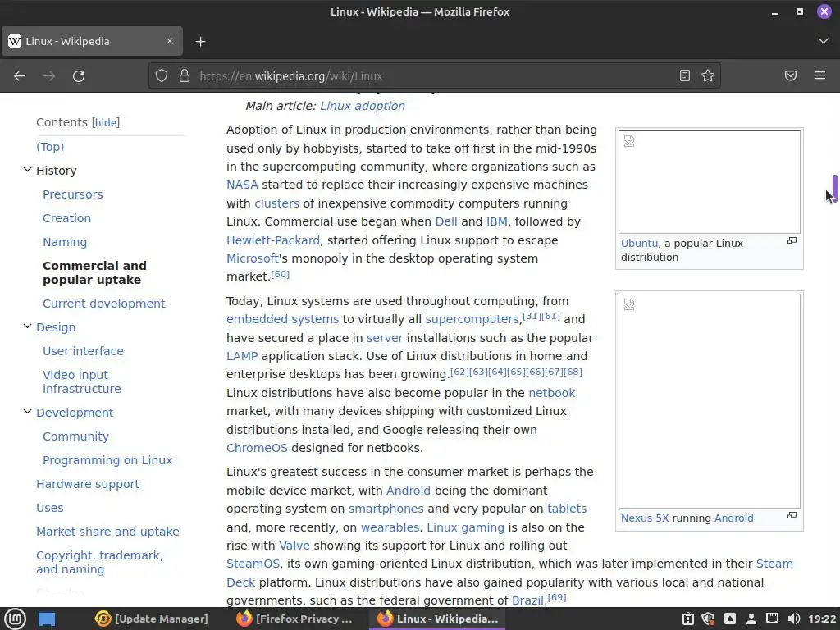Viewport: 840px width, 630px height.
Task: Go to Creation section
Action: [x=67, y=218]
